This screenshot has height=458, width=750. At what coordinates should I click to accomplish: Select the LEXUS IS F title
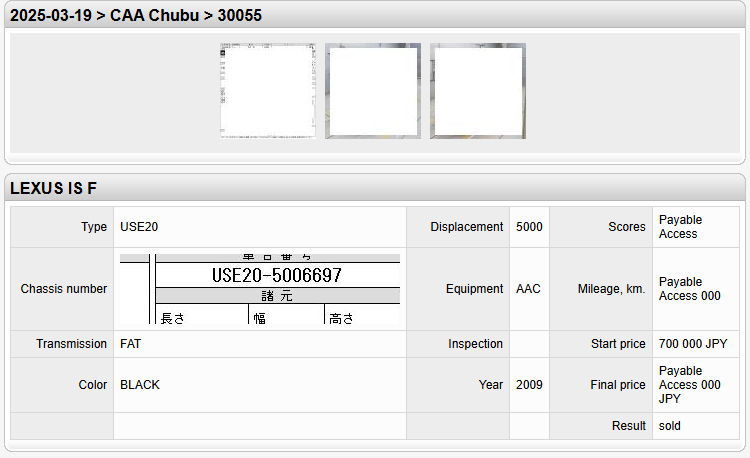coord(54,188)
